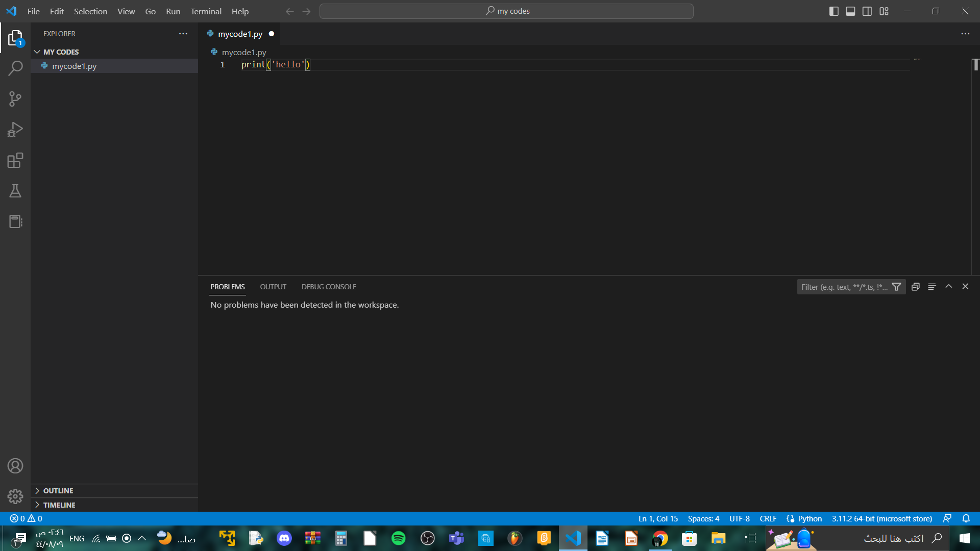Viewport: 980px width, 551px height.
Task: Open the Accounts icon
Action: pyautogui.click(x=15, y=466)
